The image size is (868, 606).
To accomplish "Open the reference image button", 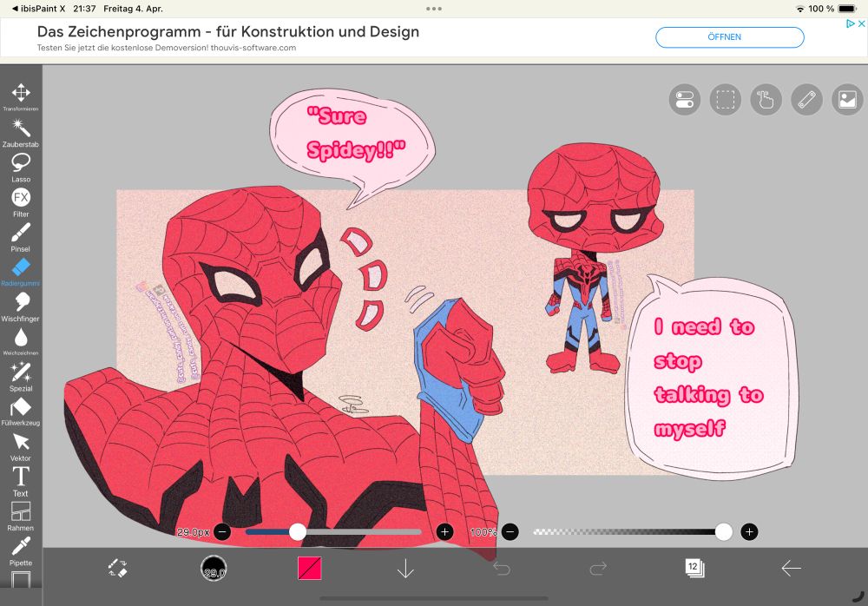I will [x=847, y=100].
